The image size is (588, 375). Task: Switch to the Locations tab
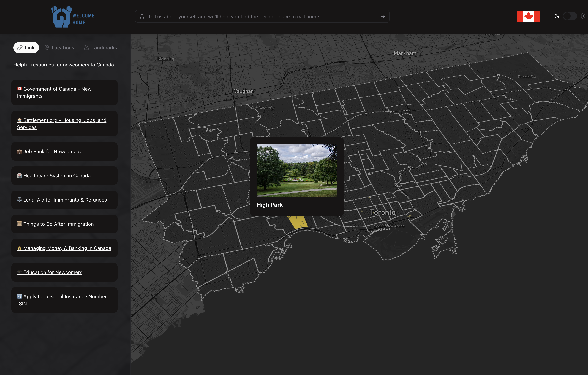click(x=59, y=48)
